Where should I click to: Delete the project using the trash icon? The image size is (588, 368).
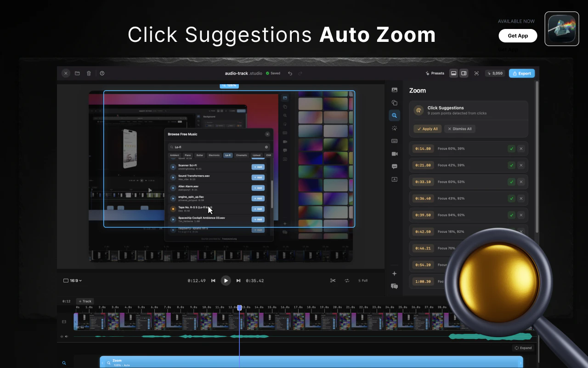pos(89,73)
